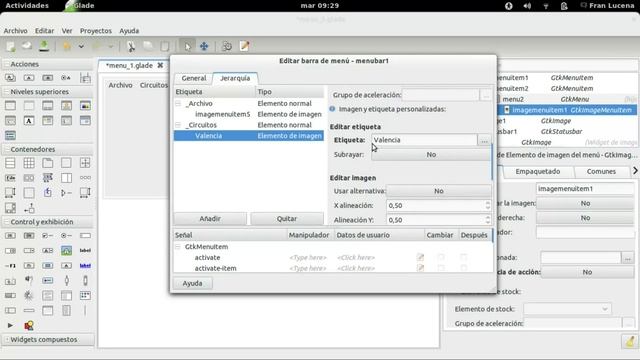640x360 pixels.
Task: Click the Save project toolbar icon
Action: [x=44, y=46]
